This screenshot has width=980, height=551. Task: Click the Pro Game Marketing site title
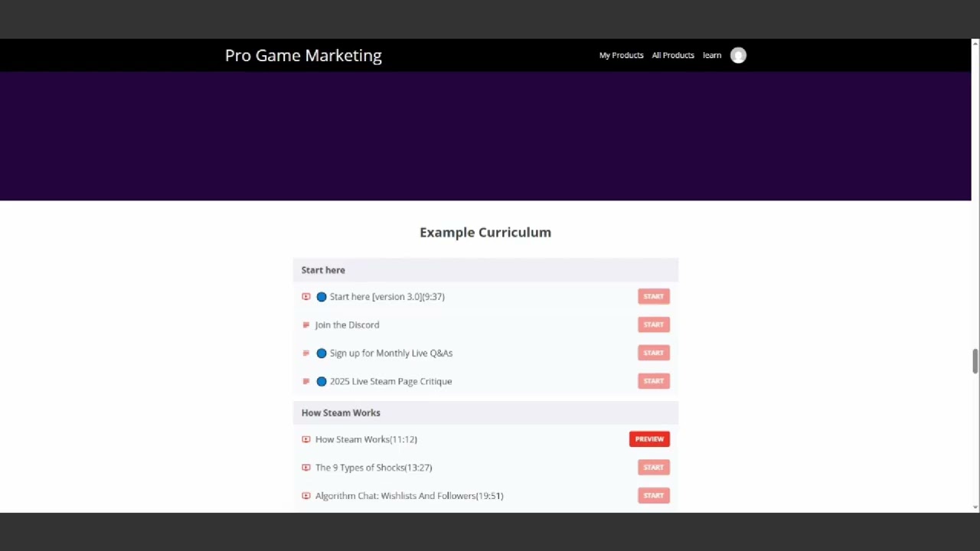click(x=303, y=55)
